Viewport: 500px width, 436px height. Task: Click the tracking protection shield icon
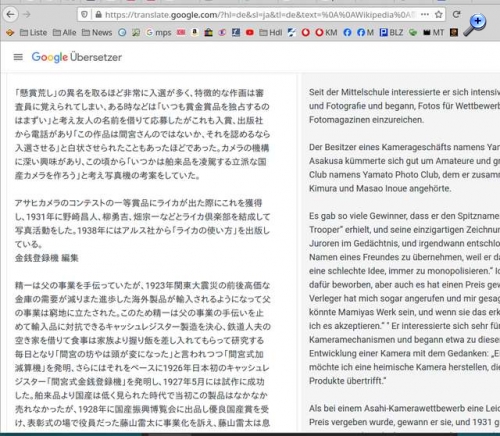[85, 14]
